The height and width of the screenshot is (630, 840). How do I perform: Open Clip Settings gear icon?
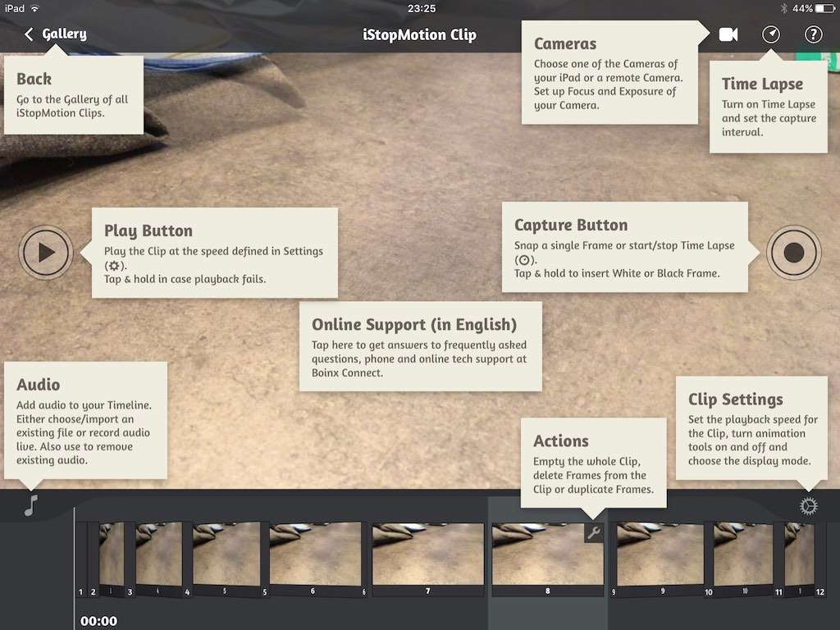point(808,505)
